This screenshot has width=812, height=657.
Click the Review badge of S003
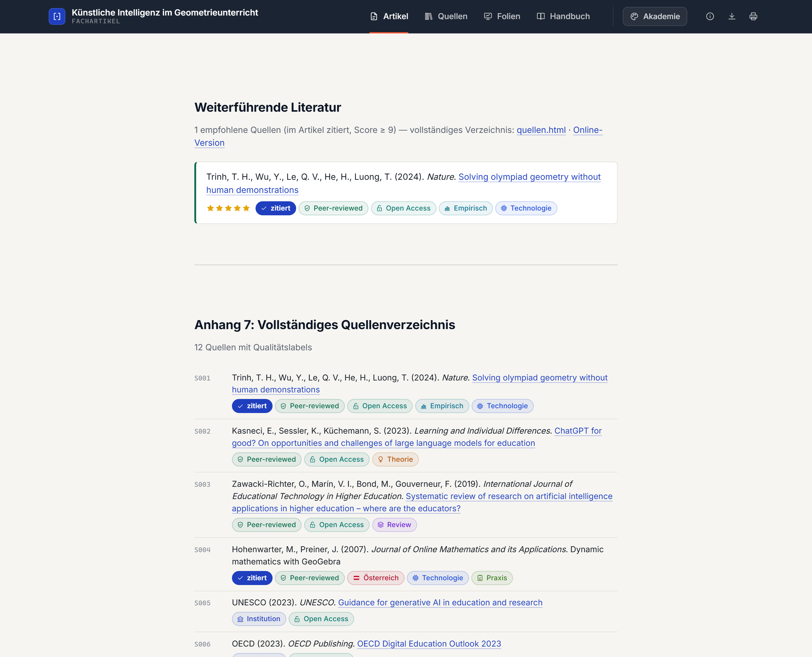pos(394,524)
